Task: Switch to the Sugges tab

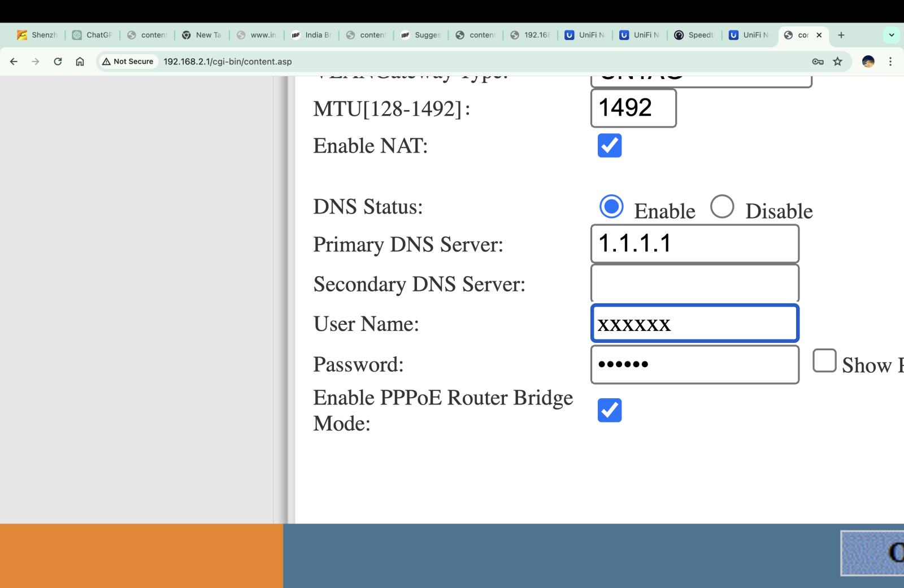Action: pos(421,35)
